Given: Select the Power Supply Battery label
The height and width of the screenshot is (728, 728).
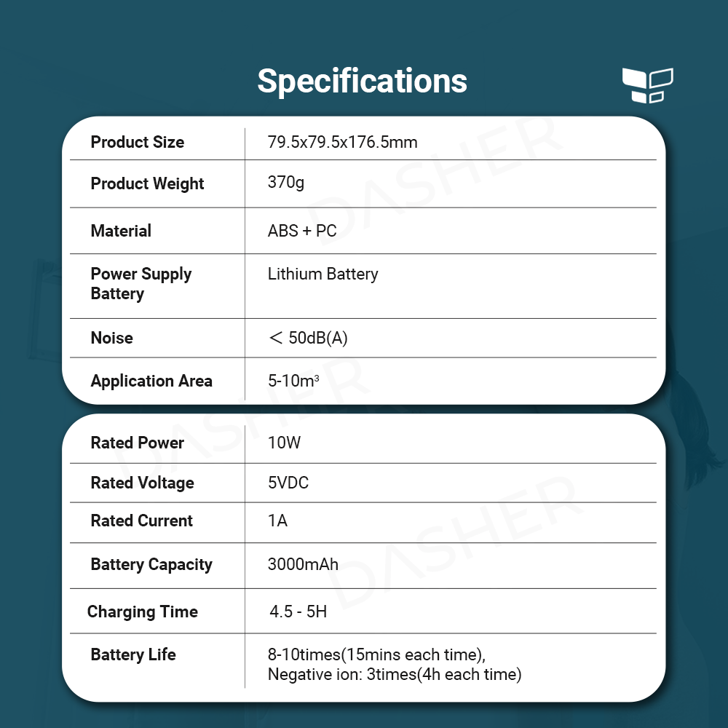Looking at the screenshot, I should pos(141,284).
